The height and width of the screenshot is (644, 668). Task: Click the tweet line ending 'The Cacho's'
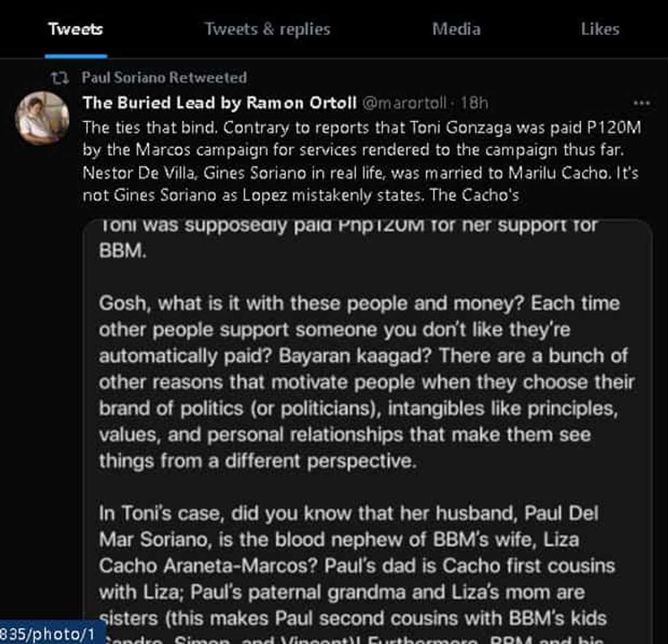[301, 196]
